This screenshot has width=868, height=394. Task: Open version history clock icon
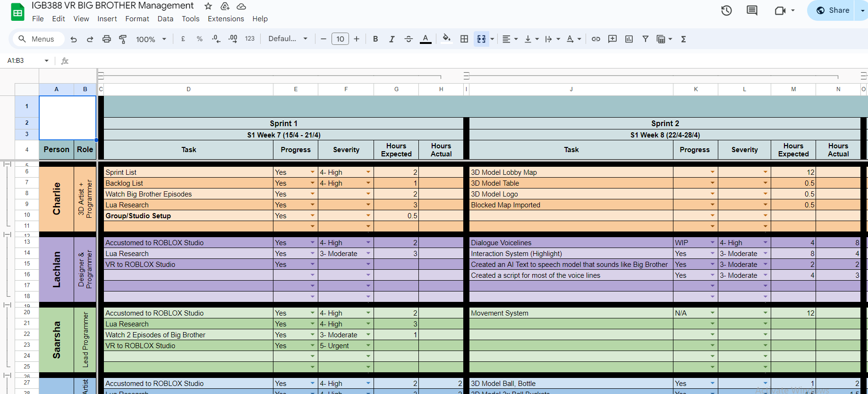(x=726, y=10)
